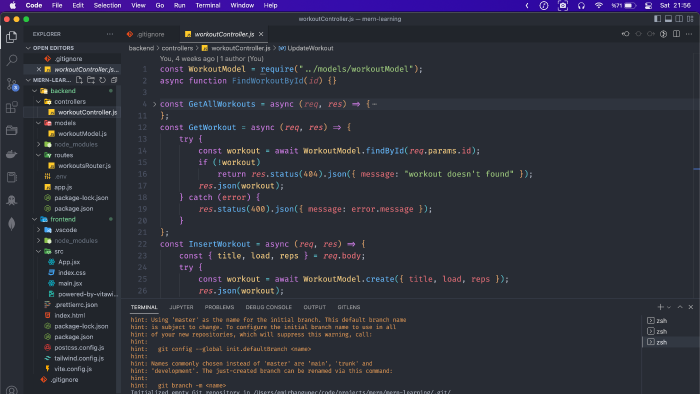This screenshot has width=700, height=394.
Task: Open the notebook icon in the activity bar
Action: 12,177
